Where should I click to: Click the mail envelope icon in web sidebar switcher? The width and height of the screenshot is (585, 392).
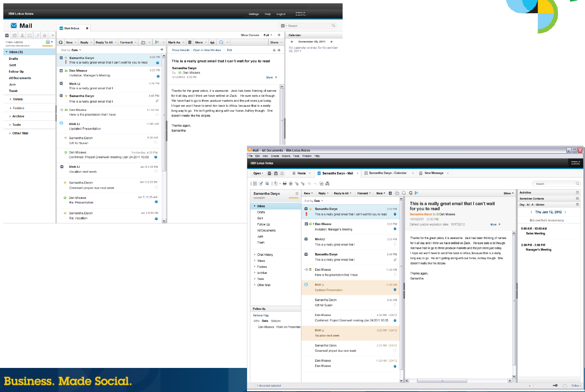click(x=7, y=35)
